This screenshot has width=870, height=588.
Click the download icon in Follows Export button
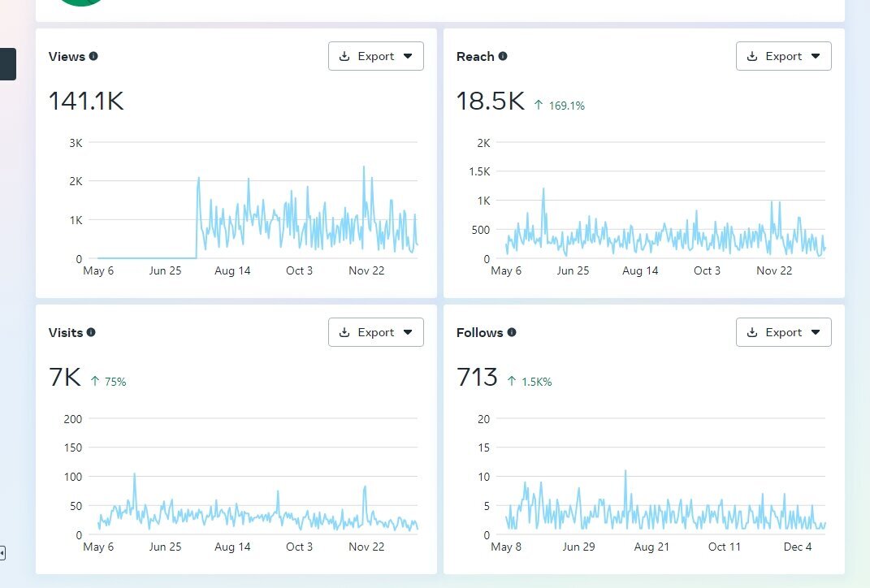click(x=752, y=332)
